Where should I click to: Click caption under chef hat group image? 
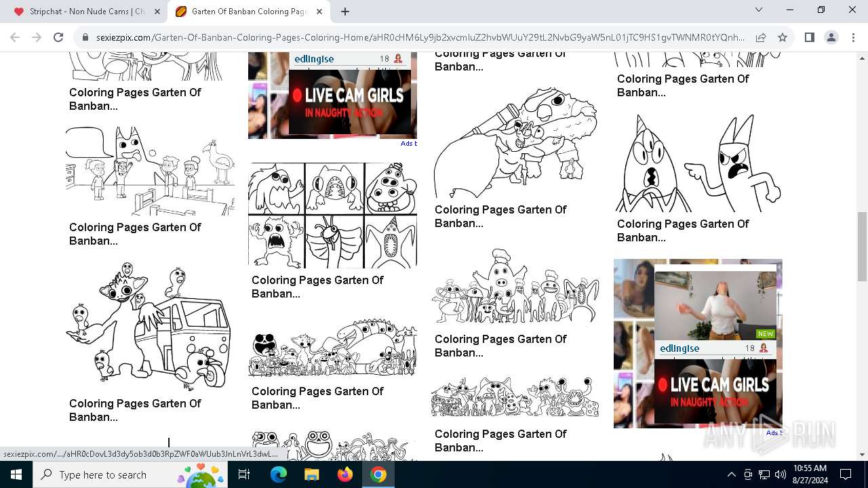tap(500, 346)
